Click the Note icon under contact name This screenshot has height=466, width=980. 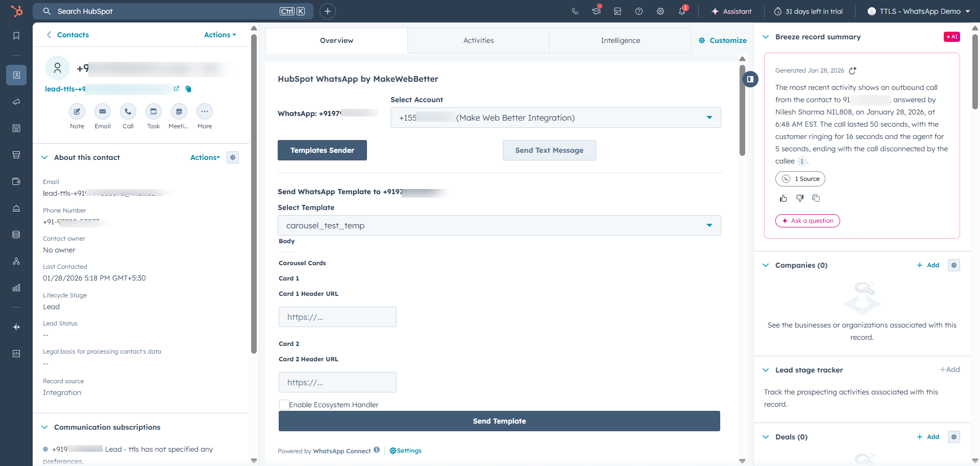(x=77, y=111)
